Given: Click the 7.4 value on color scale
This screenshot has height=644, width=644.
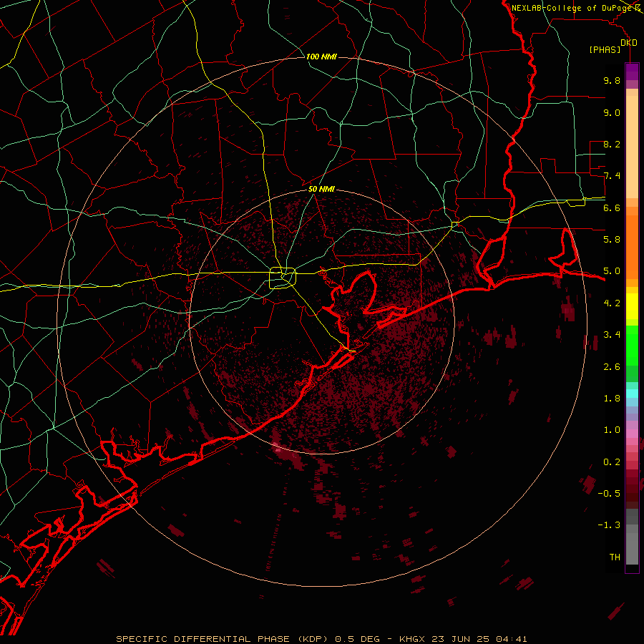Looking at the screenshot, I should tap(612, 176).
